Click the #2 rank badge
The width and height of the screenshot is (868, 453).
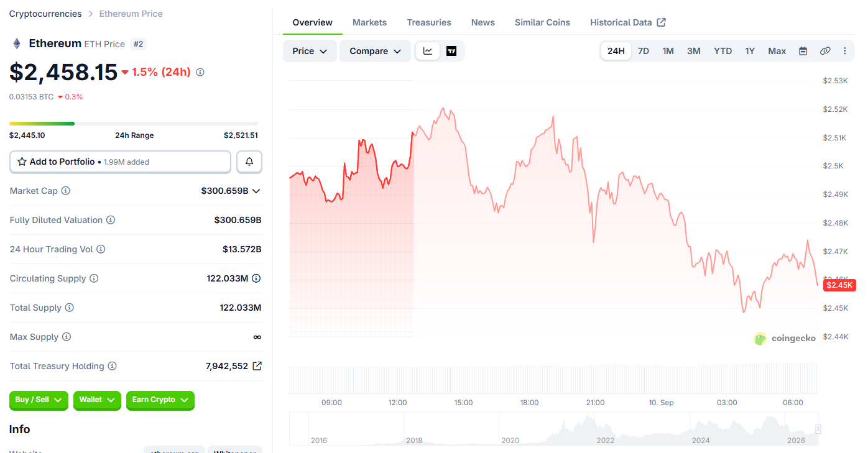click(138, 44)
